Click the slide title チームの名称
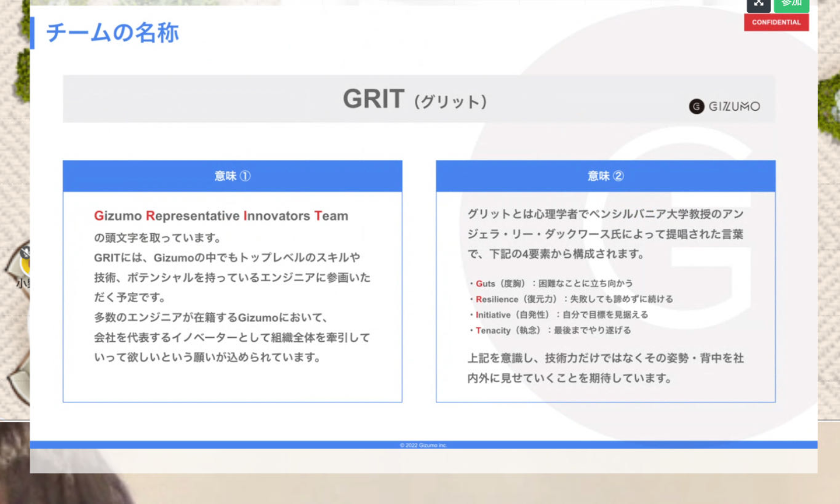The width and height of the screenshot is (840, 504). click(113, 33)
